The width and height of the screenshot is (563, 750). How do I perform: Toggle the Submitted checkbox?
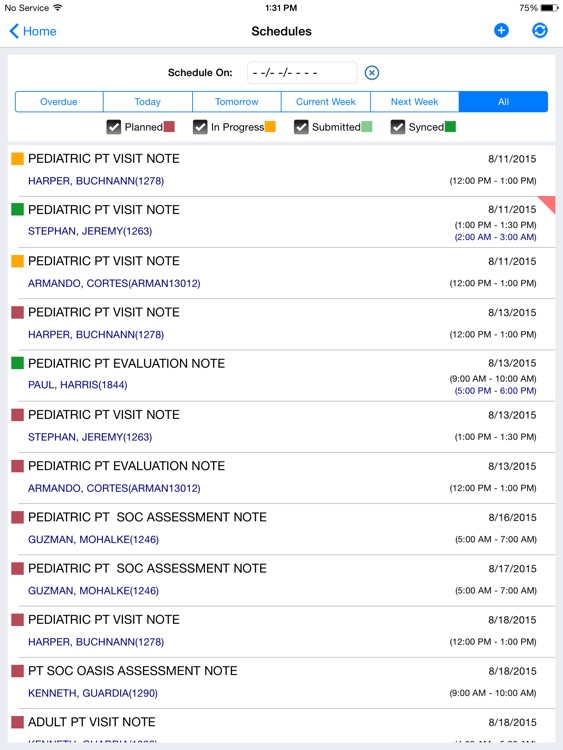(301, 127)
